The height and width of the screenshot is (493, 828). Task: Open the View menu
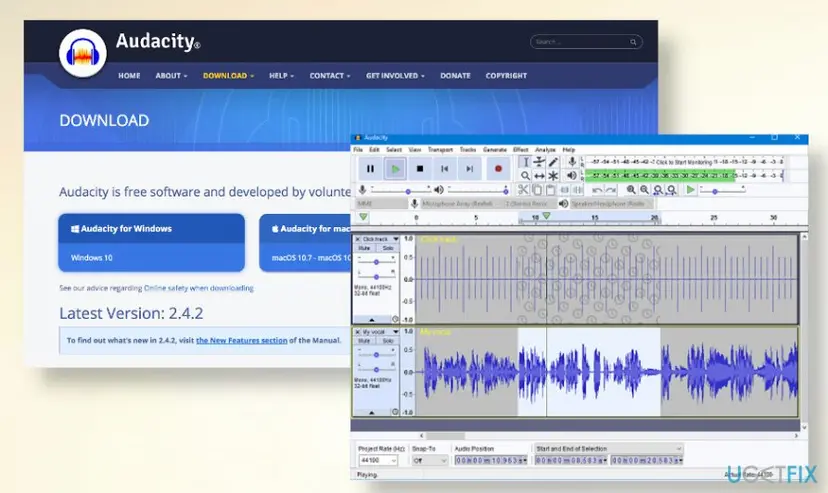(x=415, y=150)
